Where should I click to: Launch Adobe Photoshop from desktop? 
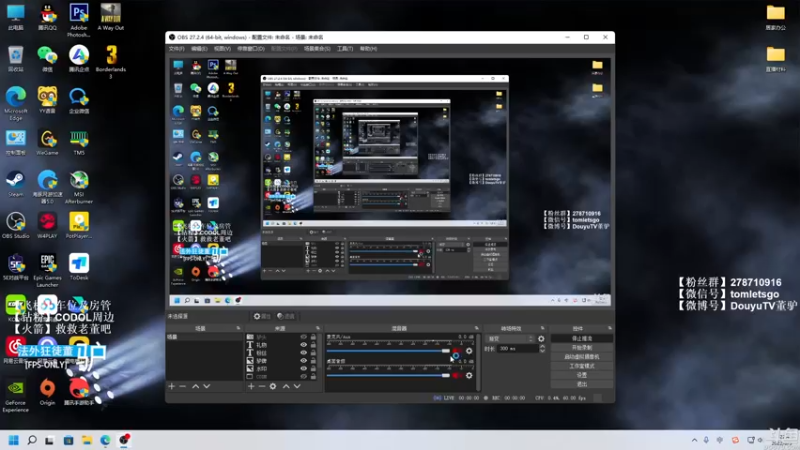[x=79, y=20]
